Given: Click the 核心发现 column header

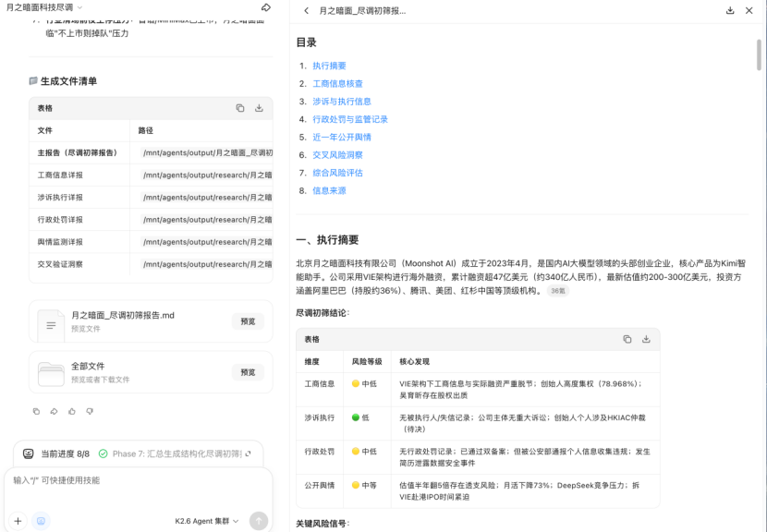Looking at the screenshot, I should (414, 361).
